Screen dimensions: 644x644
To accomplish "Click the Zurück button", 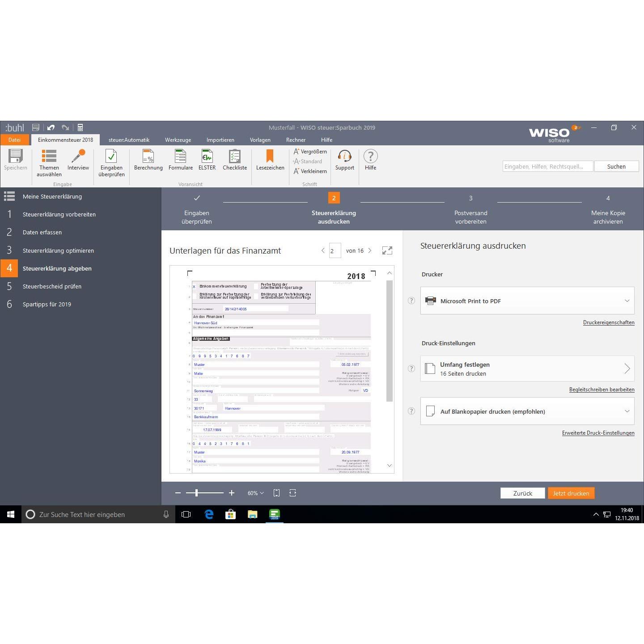I will pos(522,493).
